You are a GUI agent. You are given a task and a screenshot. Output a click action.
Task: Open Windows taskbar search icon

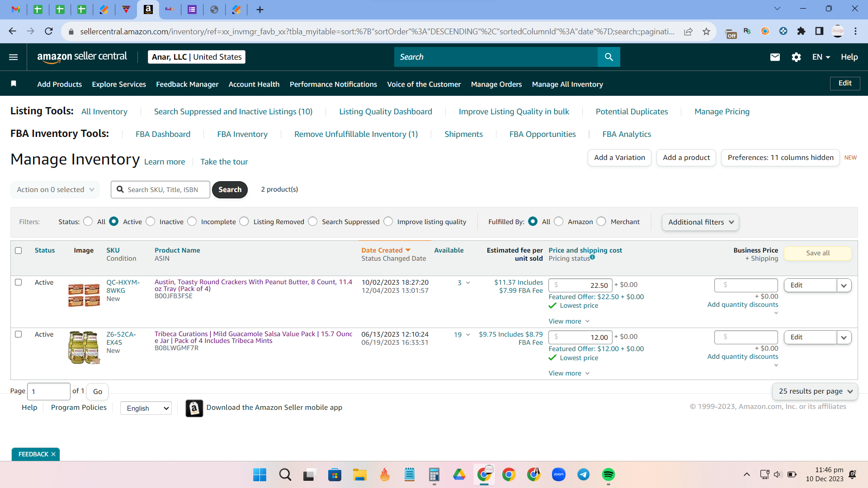[x=285, y=474]
